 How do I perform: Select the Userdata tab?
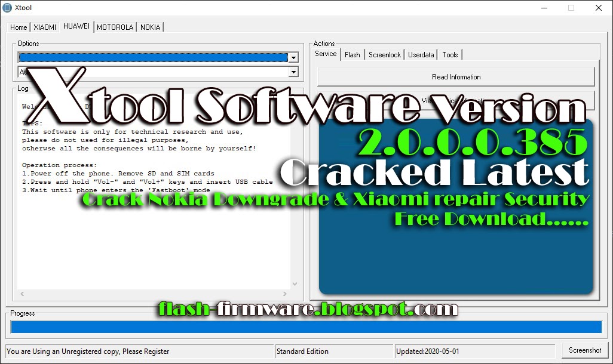pyautogui.click(x=421, y=54)
